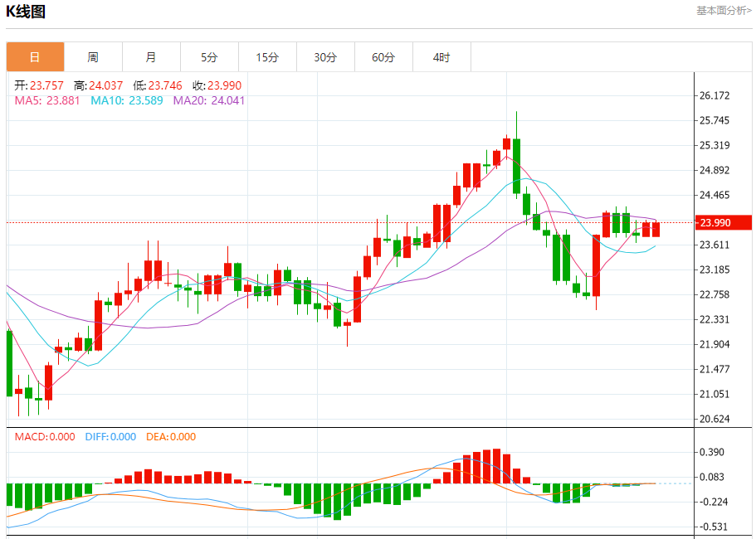Screen dimensions: 756x539
Task: Click the last red candle on the chart
Action: tap(656, 229)
